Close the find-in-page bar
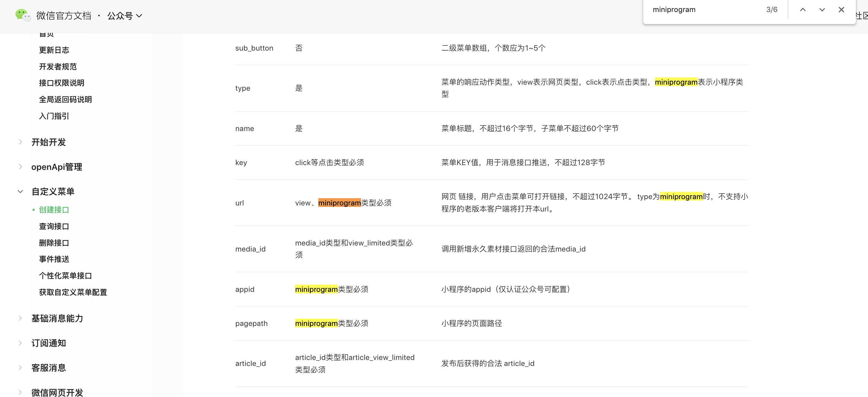The width and height of the screenshot is (868, 397). [x=841, y=10]
